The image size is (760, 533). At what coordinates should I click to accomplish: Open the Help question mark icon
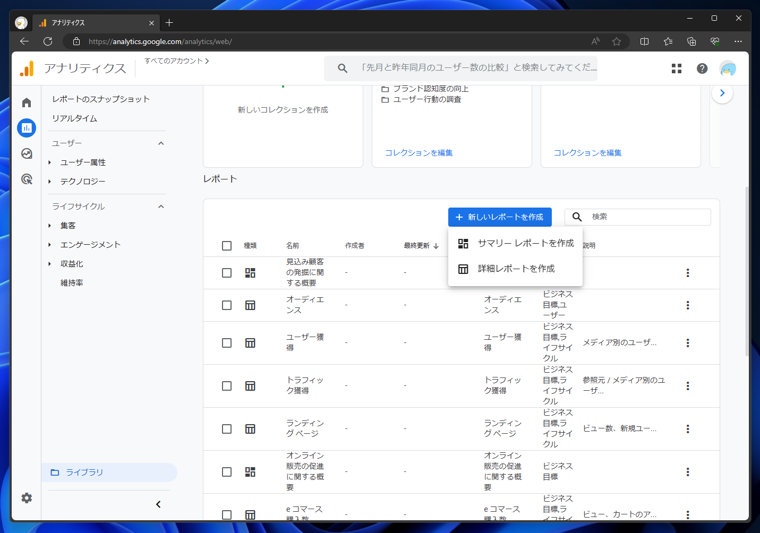702,69
